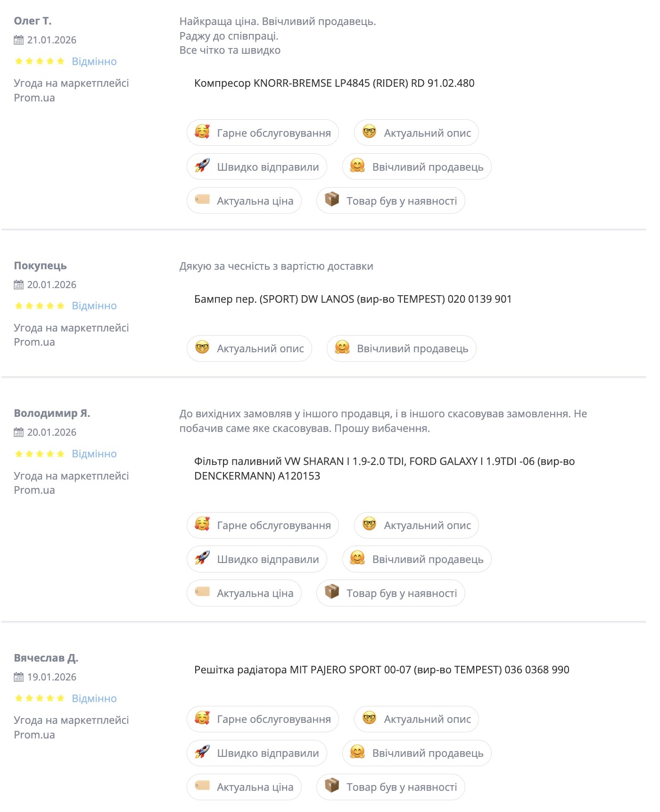Viewport: 660px width, 812px height.
Task: Click the nerd-face emoji in Покупець's review
Action: pos(202,348)
